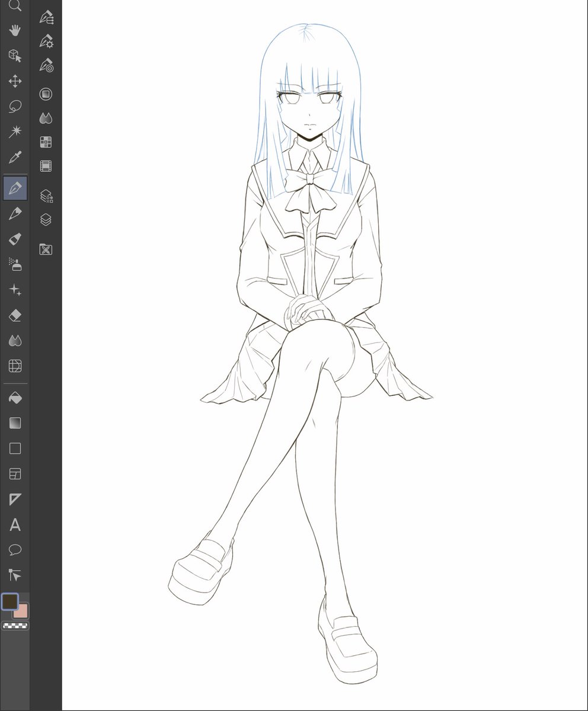Select the Figure rectangle tool
588x711 pixels.
click(x=15, y=449)
